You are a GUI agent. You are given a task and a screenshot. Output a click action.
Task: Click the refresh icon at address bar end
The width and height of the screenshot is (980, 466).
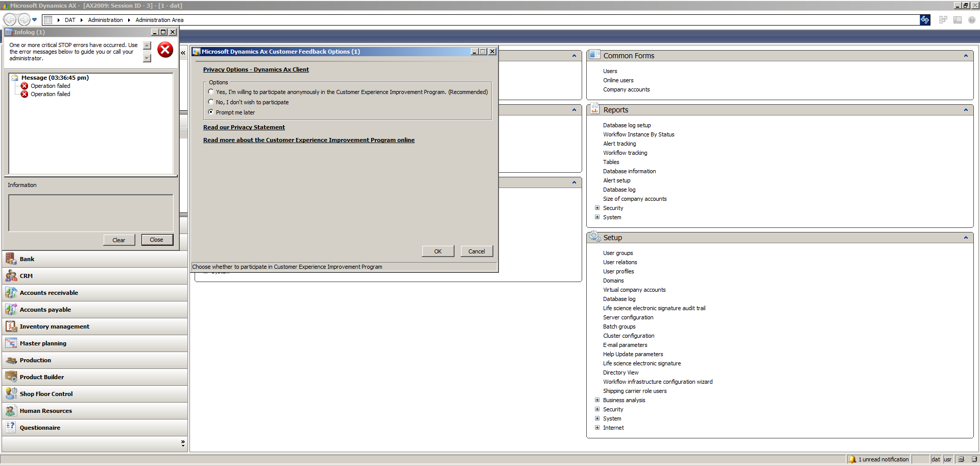[x=925, y=20]
